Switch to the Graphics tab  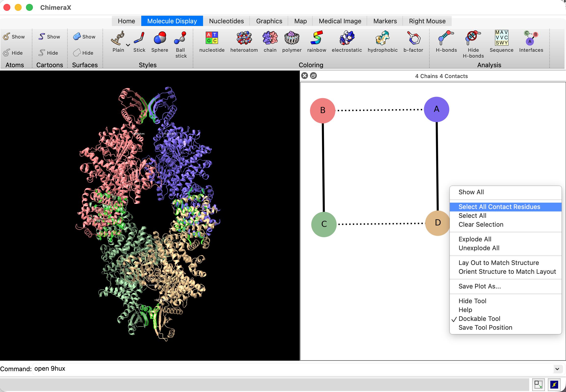(269, 21)
